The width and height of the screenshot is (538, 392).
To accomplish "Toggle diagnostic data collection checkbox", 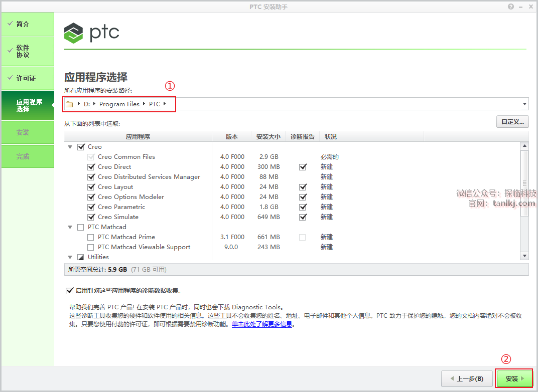I will pos(69,291).
